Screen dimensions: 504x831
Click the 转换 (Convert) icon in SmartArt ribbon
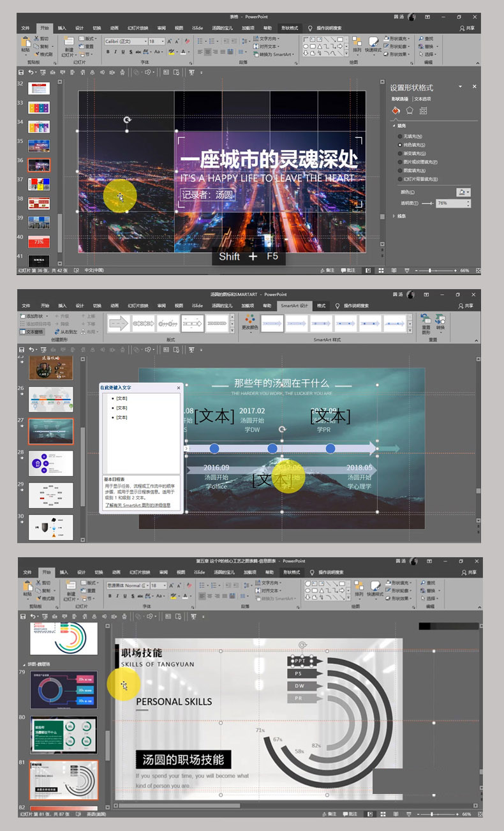tap(440, 321)
